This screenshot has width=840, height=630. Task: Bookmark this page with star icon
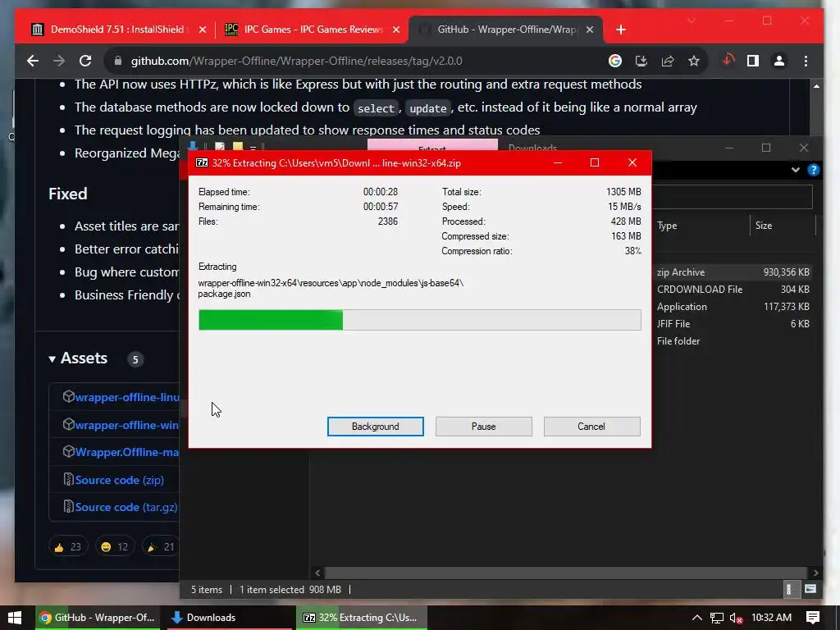click(x=694, y=61)
